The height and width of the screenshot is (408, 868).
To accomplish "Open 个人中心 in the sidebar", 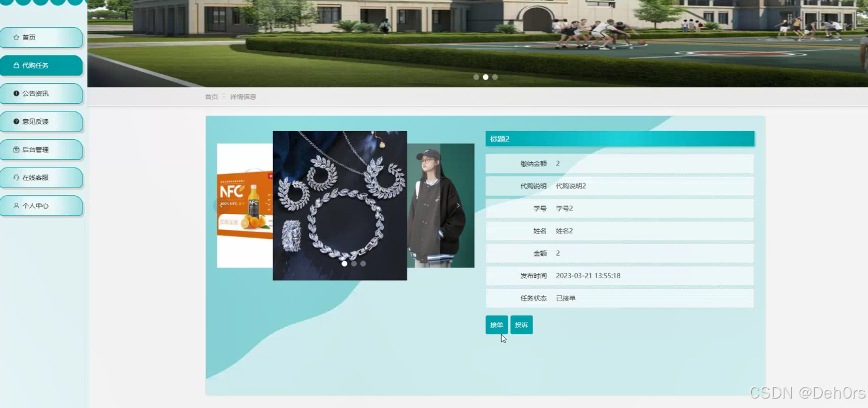I will click(41, 206).
